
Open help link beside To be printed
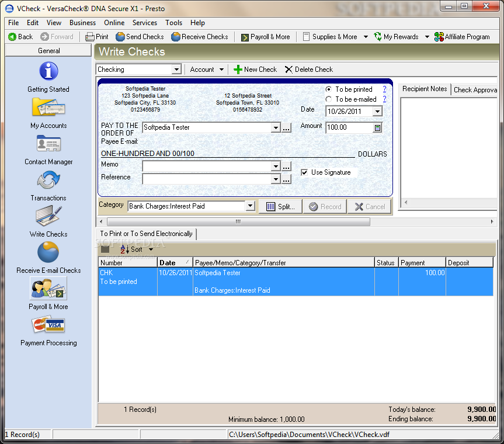384,89
